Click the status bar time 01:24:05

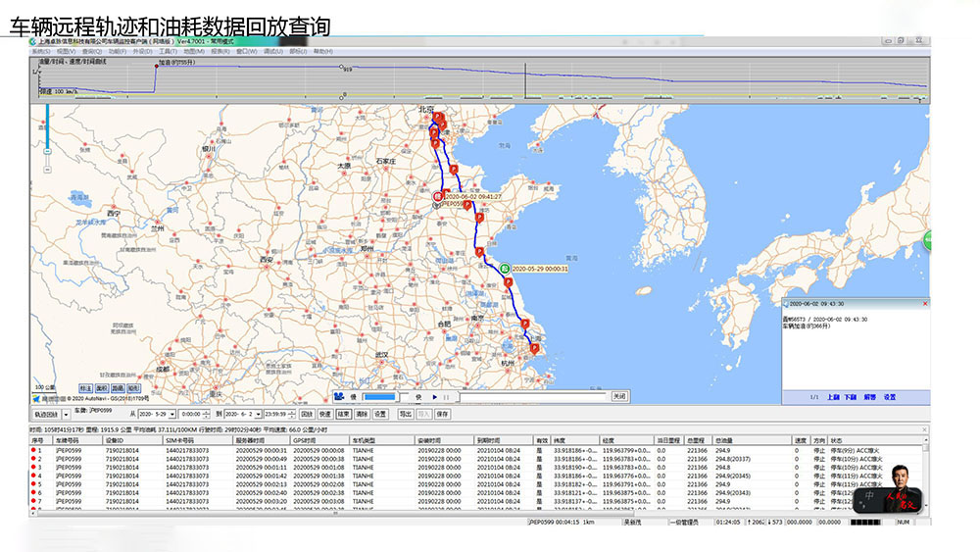(727, 522)
